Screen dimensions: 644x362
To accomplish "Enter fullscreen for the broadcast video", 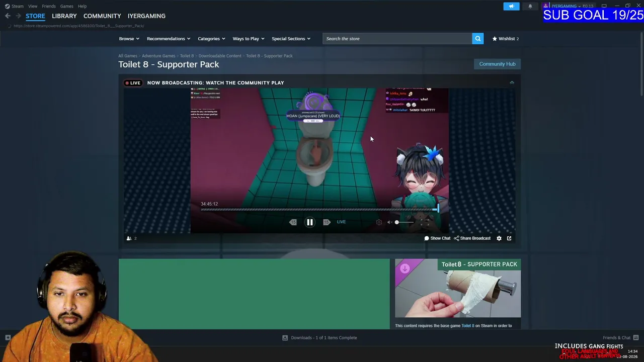I will [425, 222].
